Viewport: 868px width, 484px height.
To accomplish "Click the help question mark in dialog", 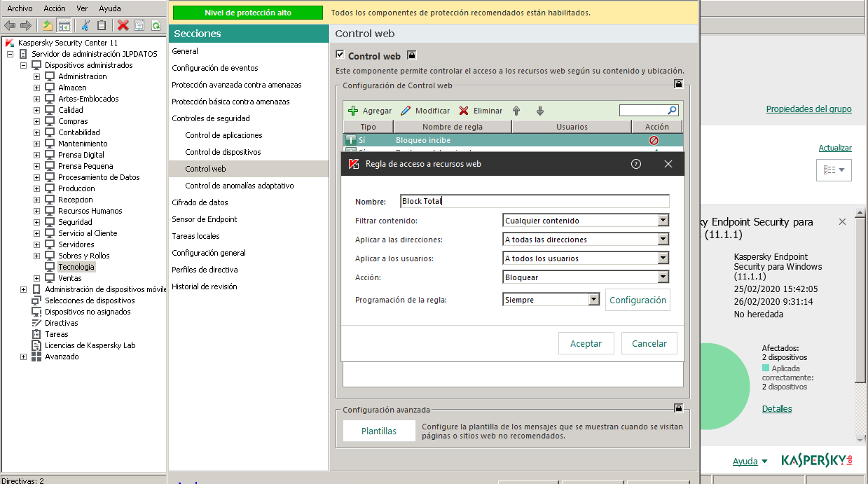I will tap(636, 164).
